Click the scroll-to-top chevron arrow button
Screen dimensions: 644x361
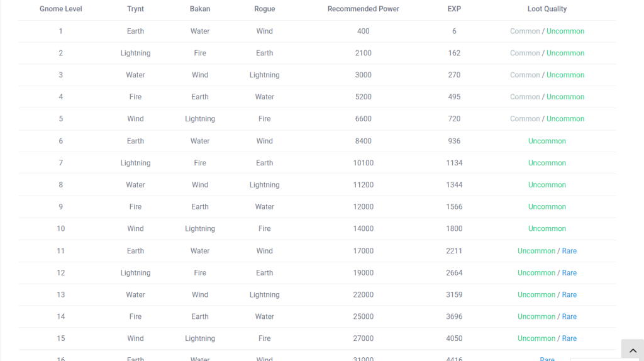[x=633, y=350]
